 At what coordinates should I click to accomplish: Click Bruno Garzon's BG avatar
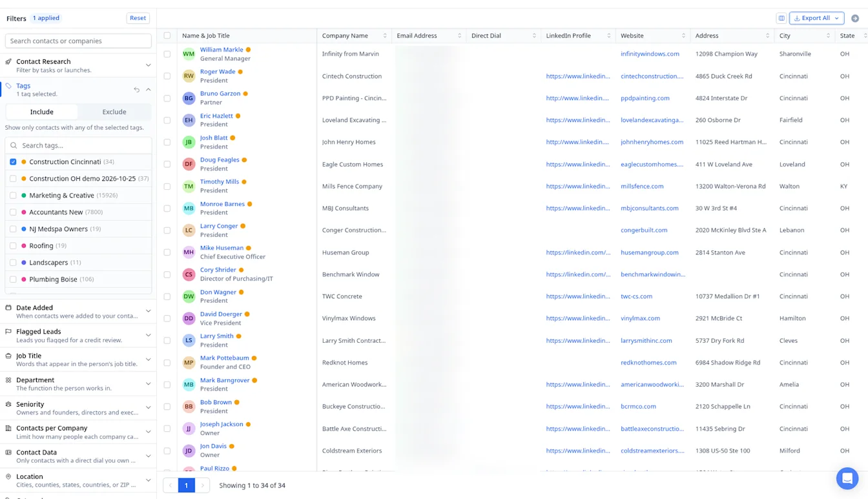[189, 98]
